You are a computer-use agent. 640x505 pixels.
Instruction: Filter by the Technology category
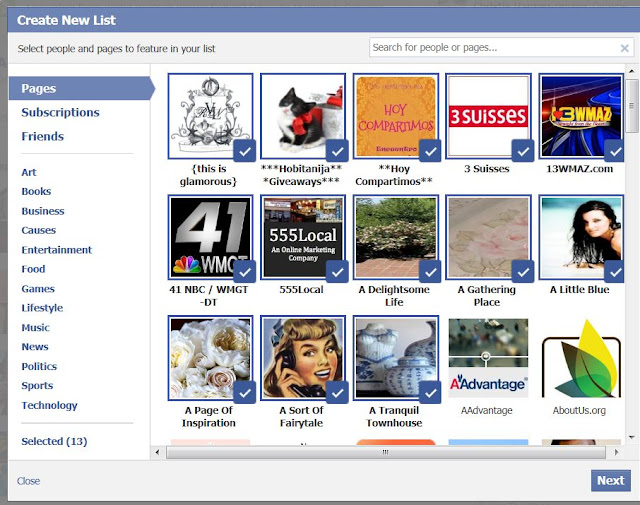point(49,405)
